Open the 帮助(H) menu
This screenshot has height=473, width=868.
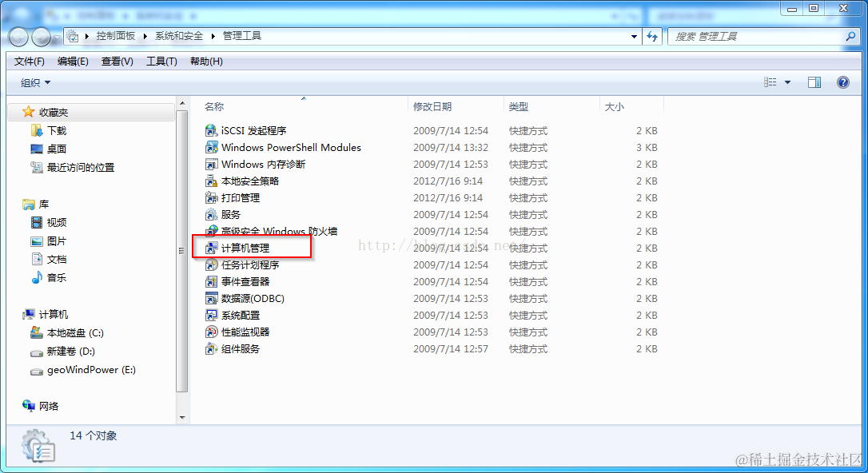coord(206,62)
